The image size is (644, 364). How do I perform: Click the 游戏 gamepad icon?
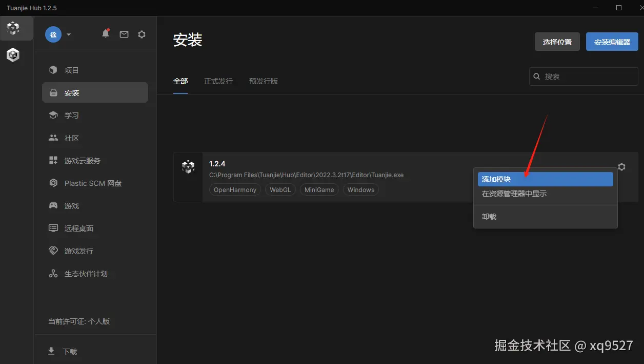pyautogui.click(x=53, y=205)
